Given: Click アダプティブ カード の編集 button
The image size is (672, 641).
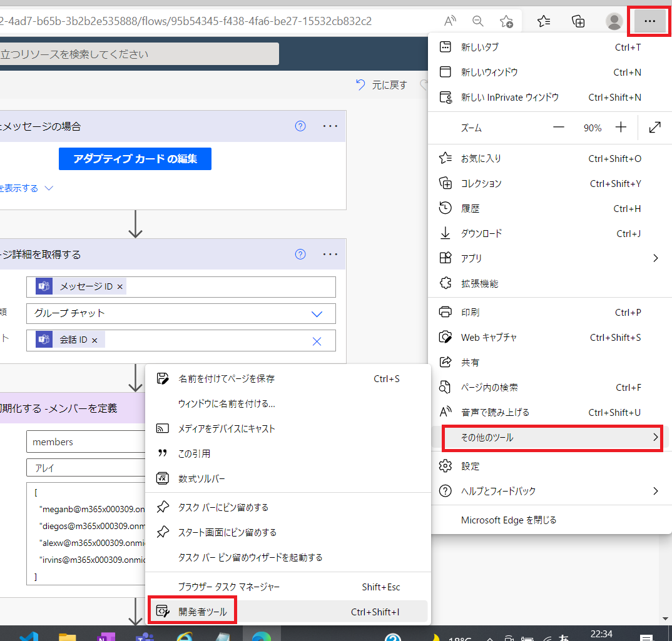Looking at the screenshot, I should 135,159.
